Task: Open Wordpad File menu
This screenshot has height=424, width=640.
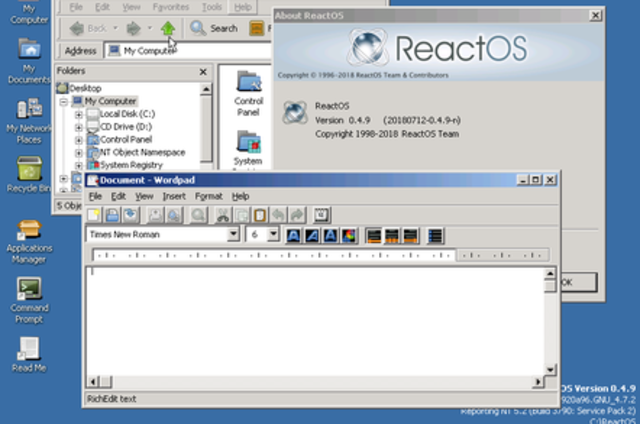Action: 95,196
